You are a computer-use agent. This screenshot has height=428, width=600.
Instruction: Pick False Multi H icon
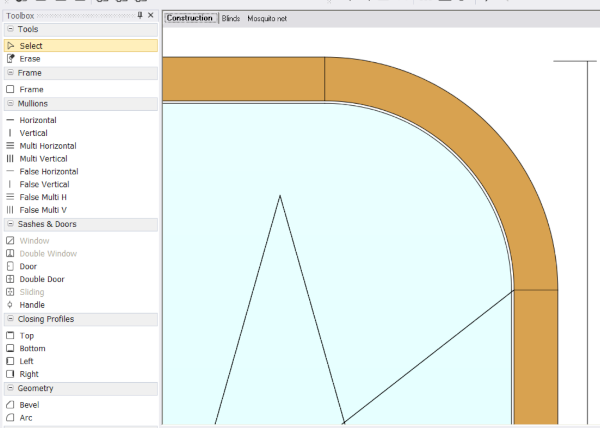coord(10,197)
